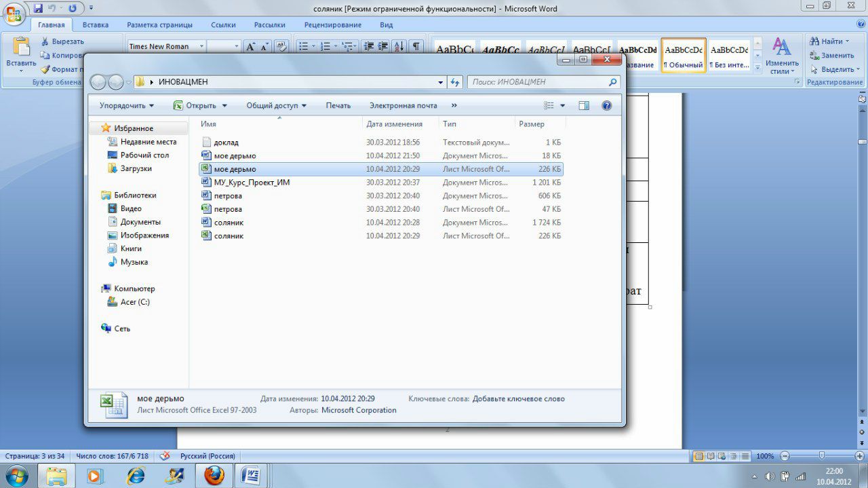
Task: Click Explorer's back navigation arrow
Action: [98, 82]
